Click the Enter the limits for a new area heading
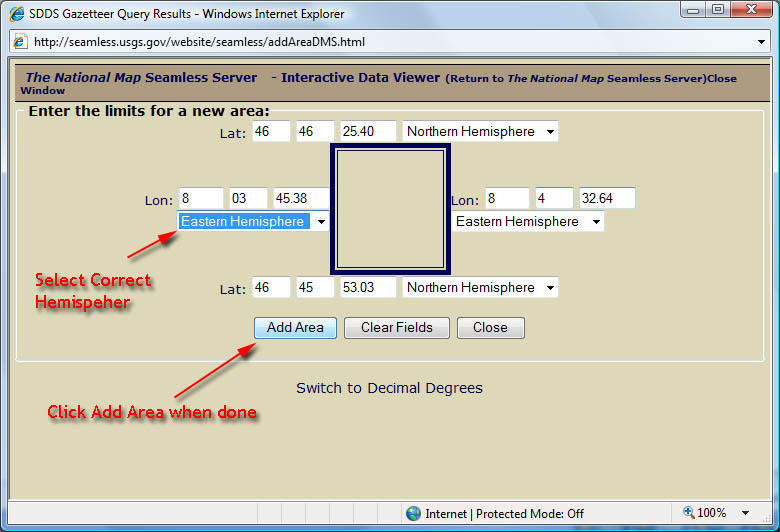This screenshot has height=532, width=780. pos(149,111)
